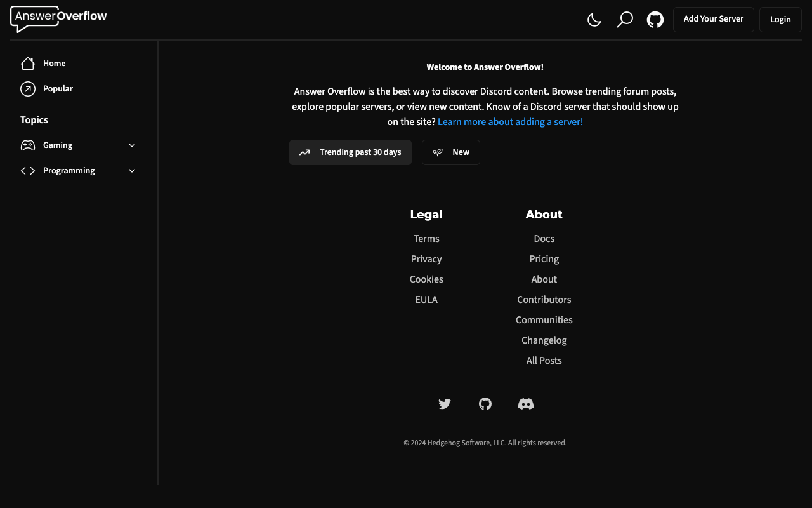Open EULA link in footer
The image size is (812, 508).
coord(426,300)
